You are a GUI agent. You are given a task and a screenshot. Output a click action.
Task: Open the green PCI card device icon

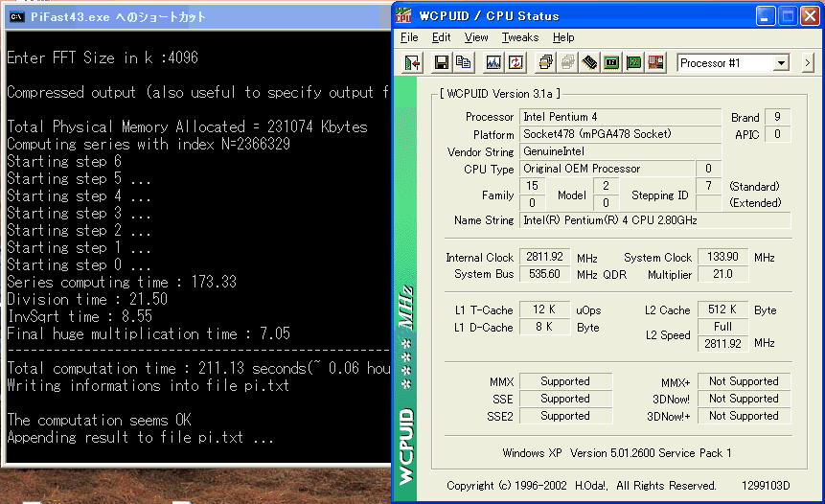pyautogui.click(x=633, y=63)
